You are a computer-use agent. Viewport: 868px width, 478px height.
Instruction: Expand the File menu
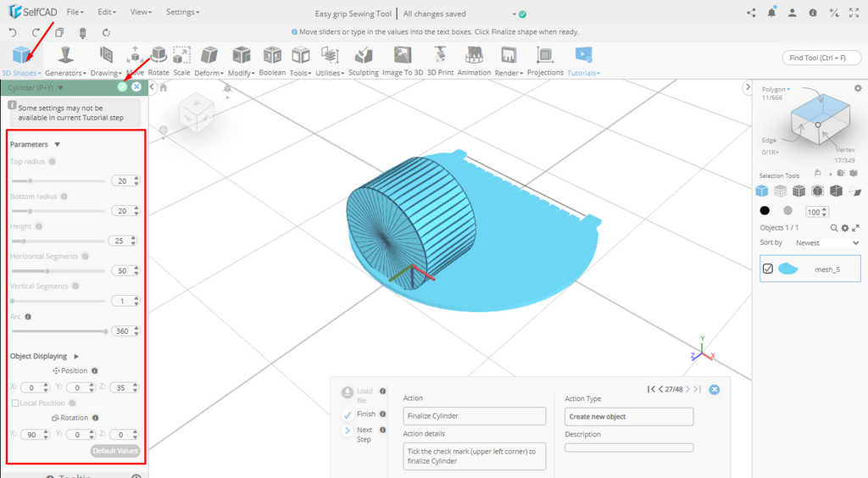click(x=75, y=12)
